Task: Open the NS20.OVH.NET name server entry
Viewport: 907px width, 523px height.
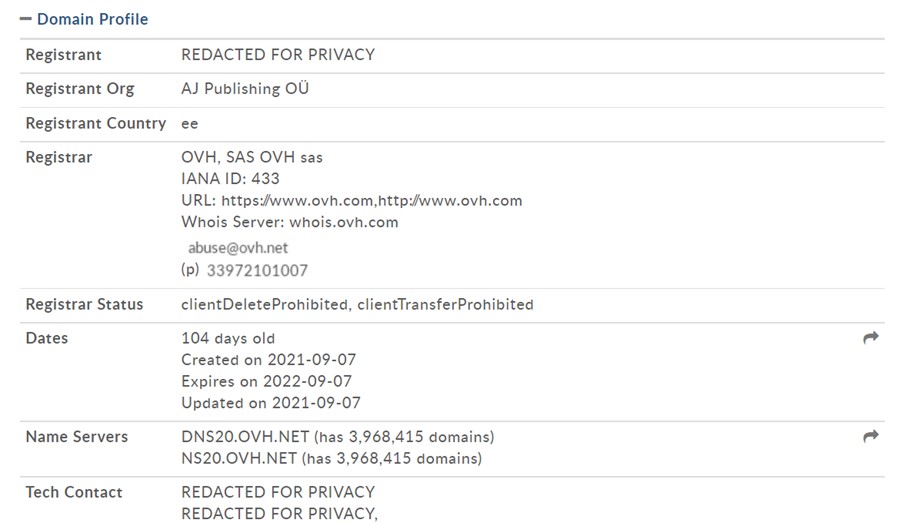Action: point(239,459)
